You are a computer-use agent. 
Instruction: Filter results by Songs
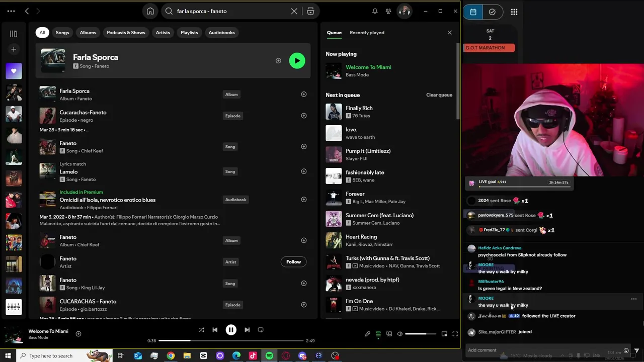click(62, 33)
